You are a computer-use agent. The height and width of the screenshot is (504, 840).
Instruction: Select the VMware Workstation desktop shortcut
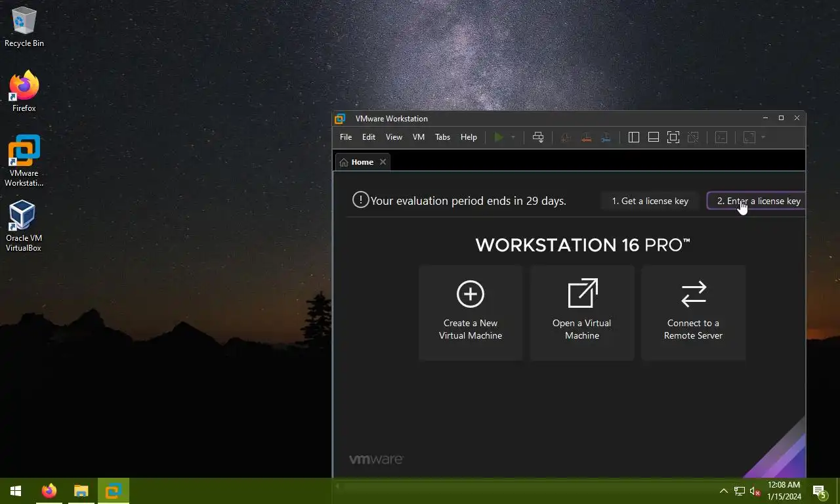coord(24,161)
